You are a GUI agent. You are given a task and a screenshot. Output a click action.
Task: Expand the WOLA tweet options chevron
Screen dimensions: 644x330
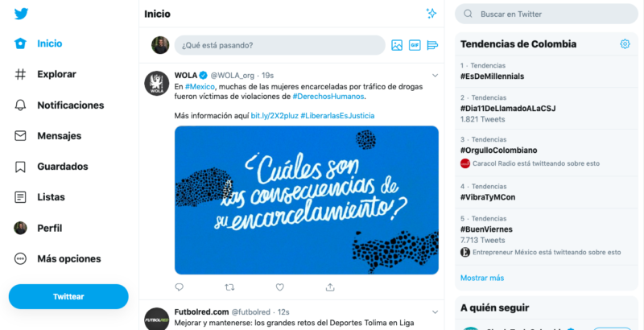tap(436, 76)
